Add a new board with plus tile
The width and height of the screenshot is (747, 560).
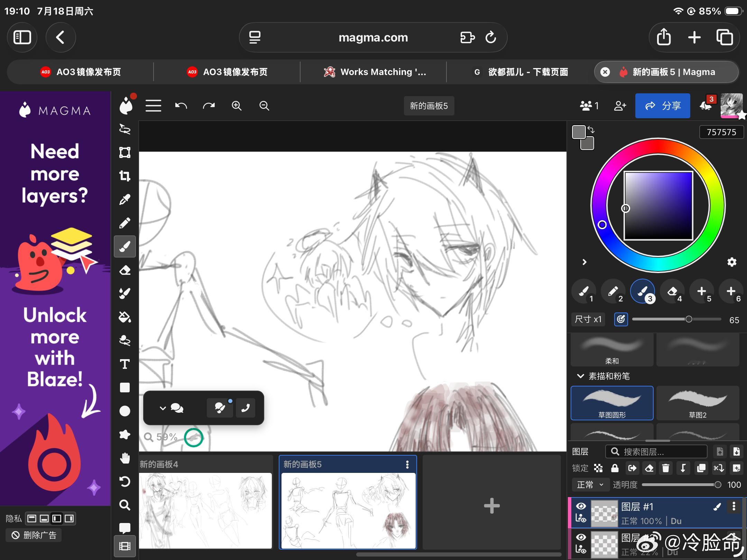(x=492, y=506)
